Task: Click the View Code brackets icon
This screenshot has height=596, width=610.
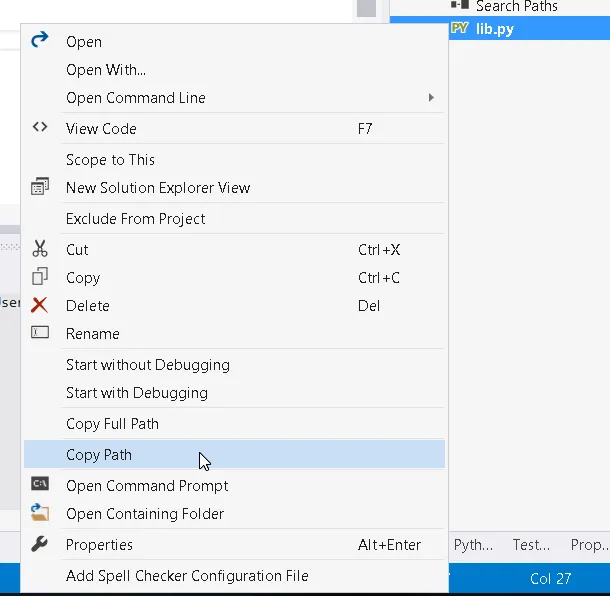Action: [x=40, y=128]
